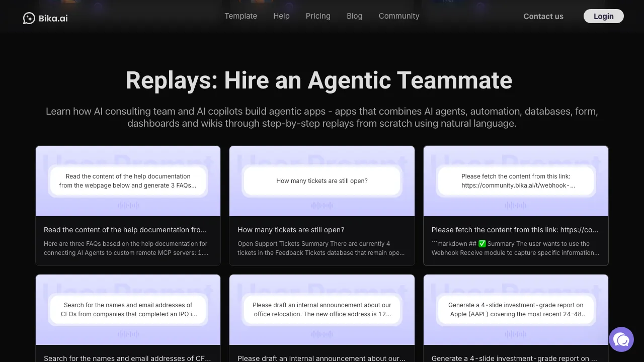644x362 pixels.
Task: Open 'How many tickets are still open?' thumbnail
Action: tap(322, 181)
